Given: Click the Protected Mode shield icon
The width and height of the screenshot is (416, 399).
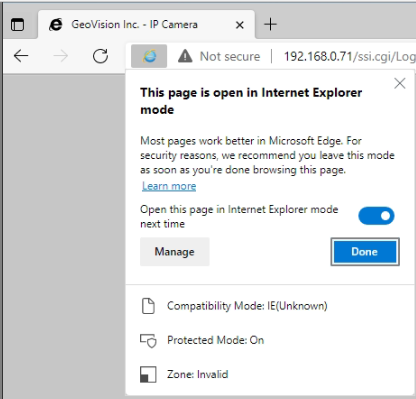Looking at the screenshot, I should pos(148,340).
